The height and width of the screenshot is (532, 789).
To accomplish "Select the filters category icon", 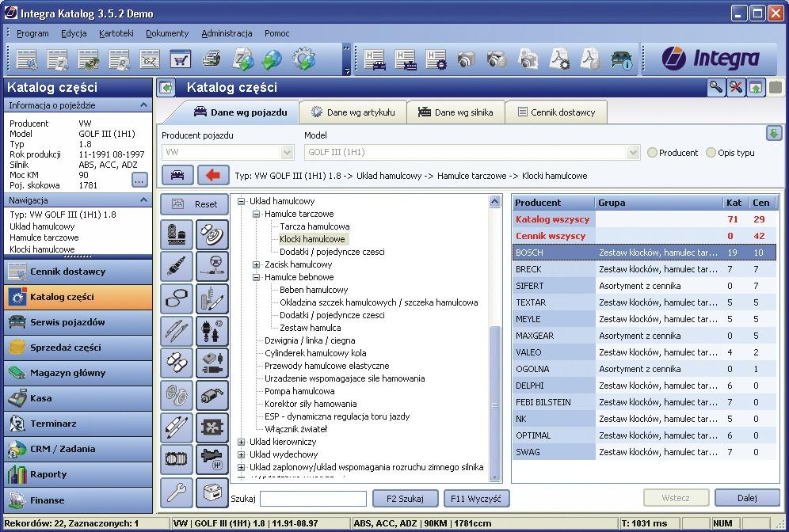I will click(x=177, y=234).
